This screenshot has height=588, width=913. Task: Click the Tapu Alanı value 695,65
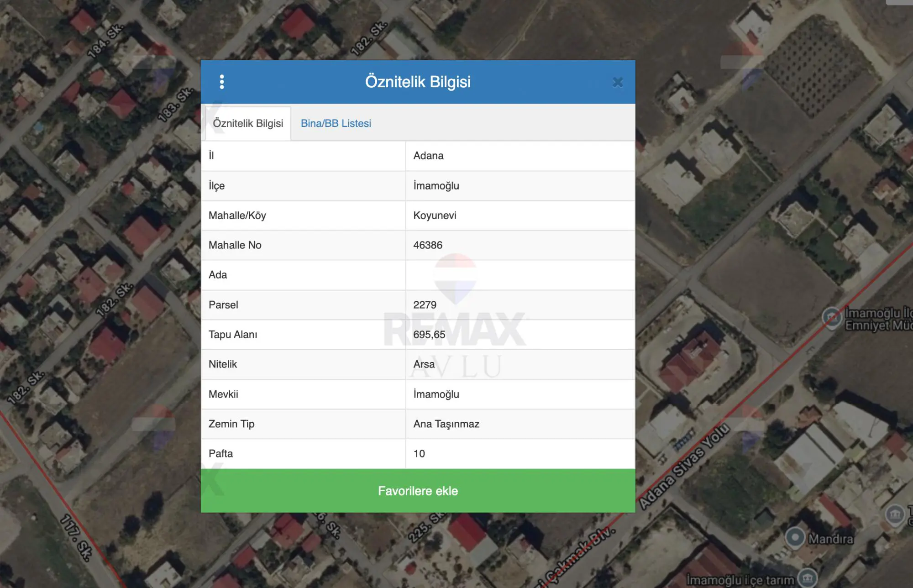429,335
